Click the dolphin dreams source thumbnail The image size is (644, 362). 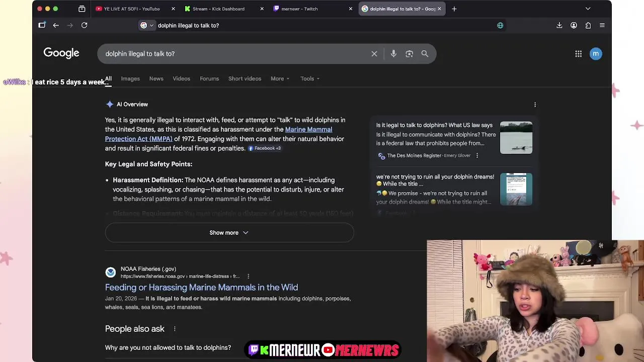(x=516, y=189)
